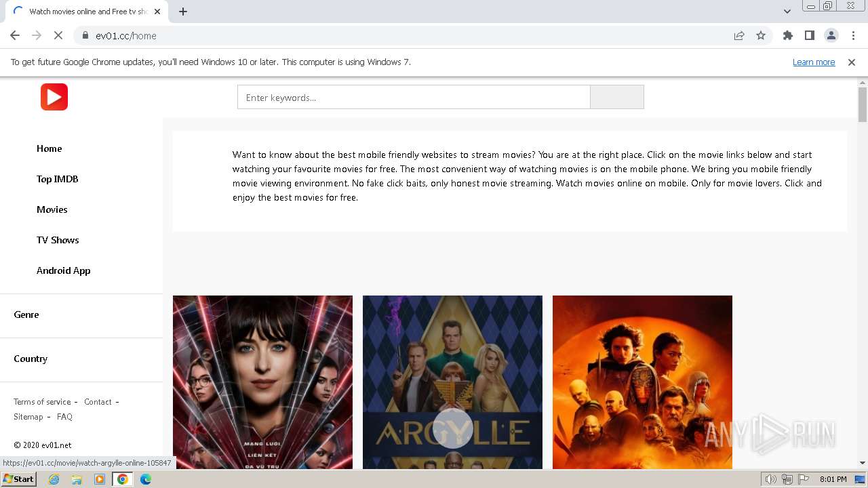Open the volume speaker tray icon
868x488 pixels.
pos(771,479)
